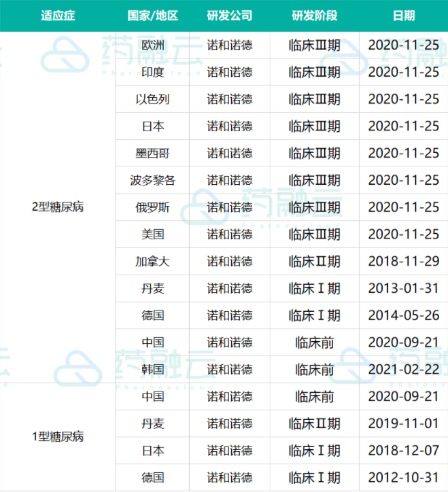Click the 适应症 column header
The image size is (448, 492).
click(x=58, y=16)
